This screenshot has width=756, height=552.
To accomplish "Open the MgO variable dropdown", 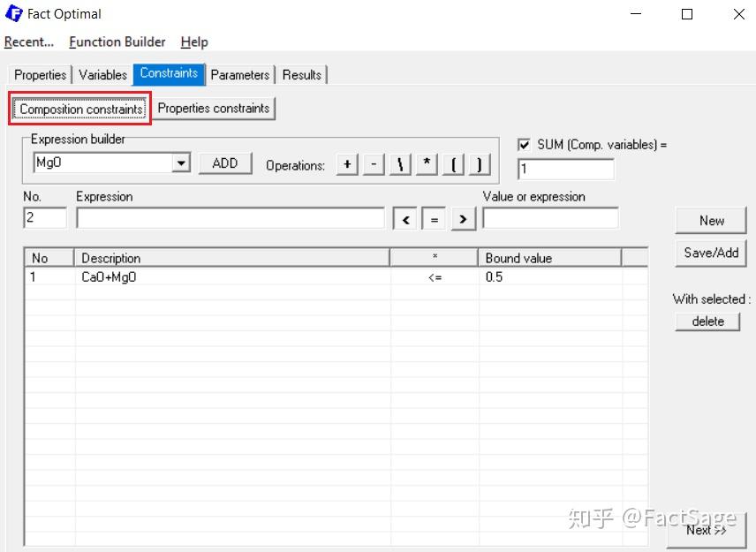I will [x=183, y=163].
